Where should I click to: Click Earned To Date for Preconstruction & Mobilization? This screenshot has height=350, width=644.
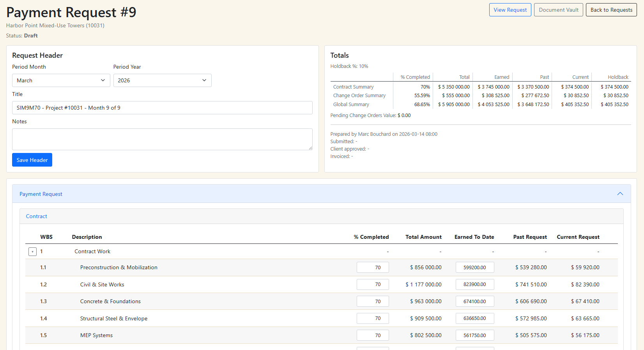[x=474, y=267]
